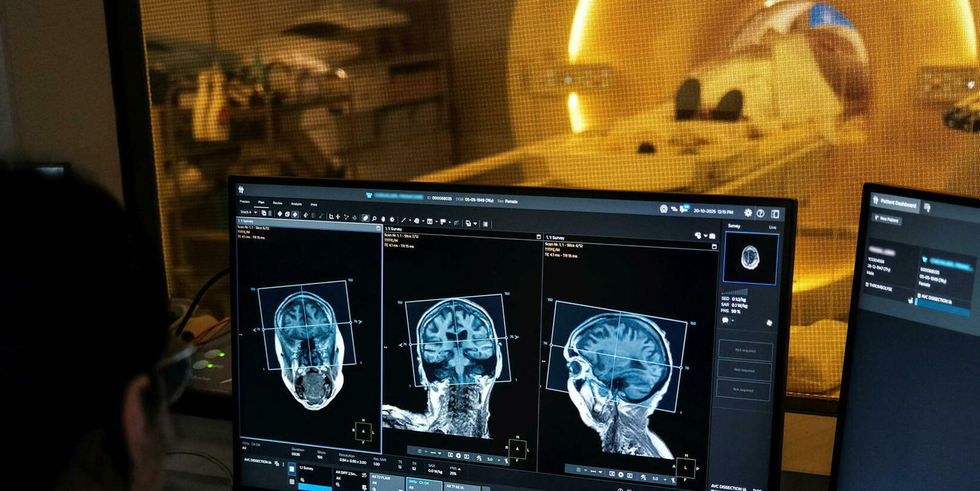Screen dimensions: 980x491
Task: Maximize the first Survey viewport
Action: (378, 228)
